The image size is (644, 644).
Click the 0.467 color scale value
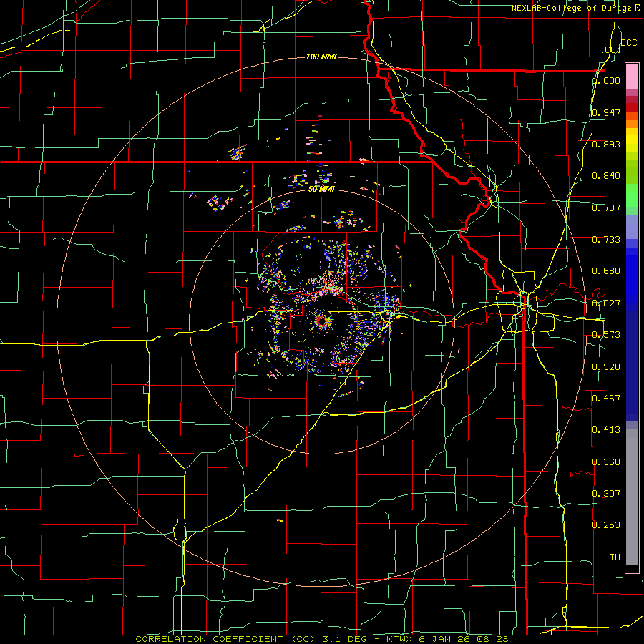click(x=606, y=399)
